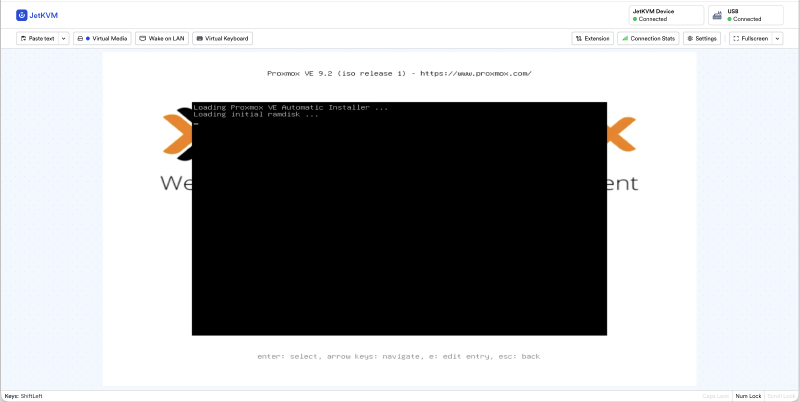Screen dimensions: 800x402
Task: View Connection Stats
Action: pyautogui.click(x=648, y=38)
